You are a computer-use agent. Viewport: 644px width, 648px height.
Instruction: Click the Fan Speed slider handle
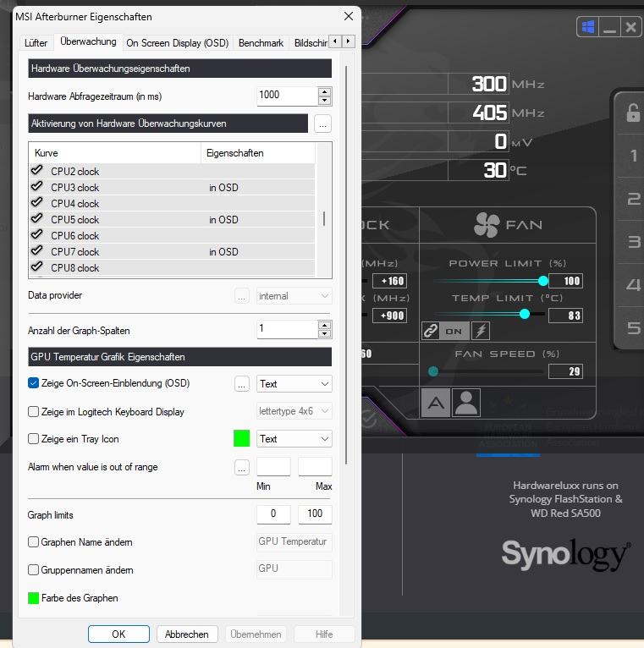pos(433,371)
